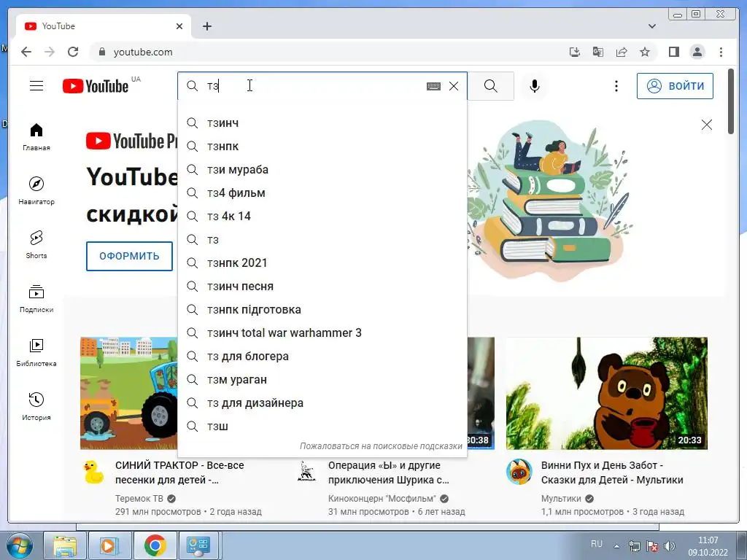Open Навигатор in the sidebar

(x=36, y=190)
